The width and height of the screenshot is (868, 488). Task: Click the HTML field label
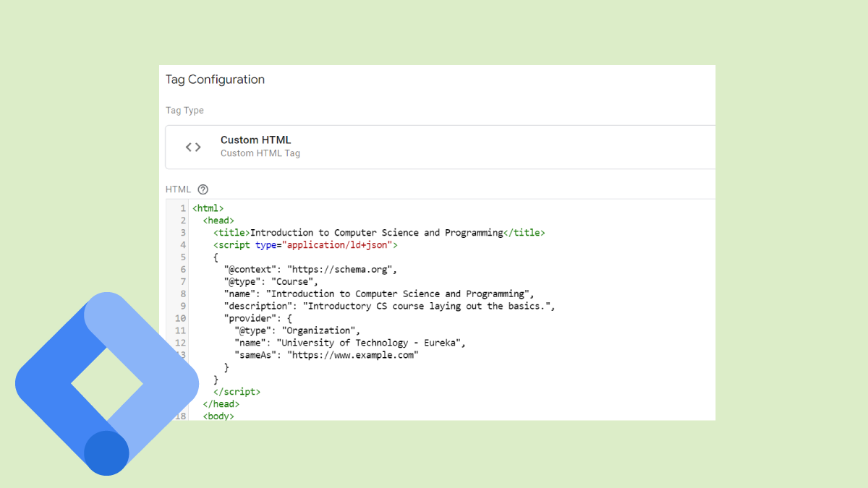point(178,189)
